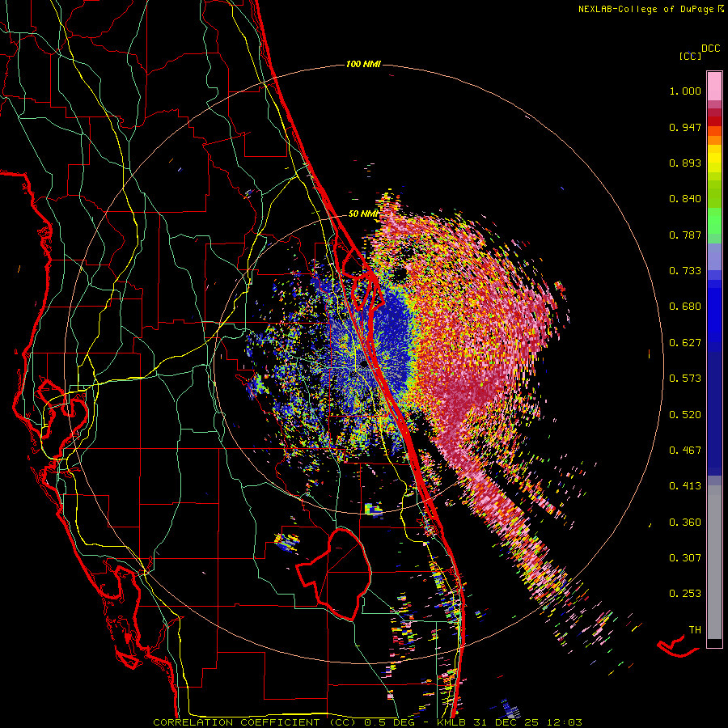Screen dimensions: 728x728
Task: Pick the periwinkle light-blue color bar segment
Action: [x=714, y=256]
